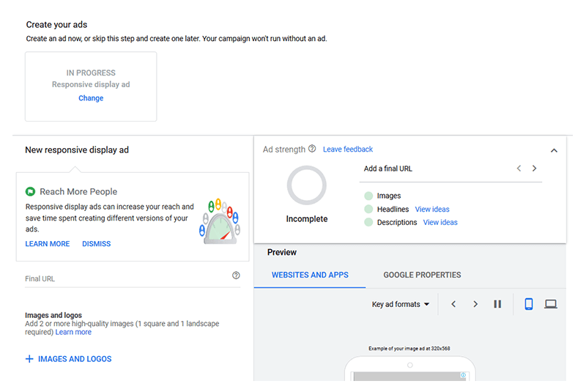Viewport: 586px width, 392px height.
Task: Go to previous ad strength suggestion
Action: (x=519, y=169)
